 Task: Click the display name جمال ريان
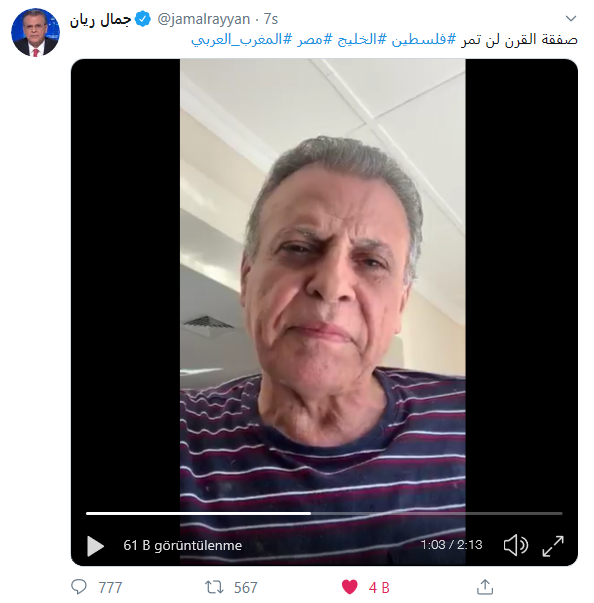(x=100, y=20)
